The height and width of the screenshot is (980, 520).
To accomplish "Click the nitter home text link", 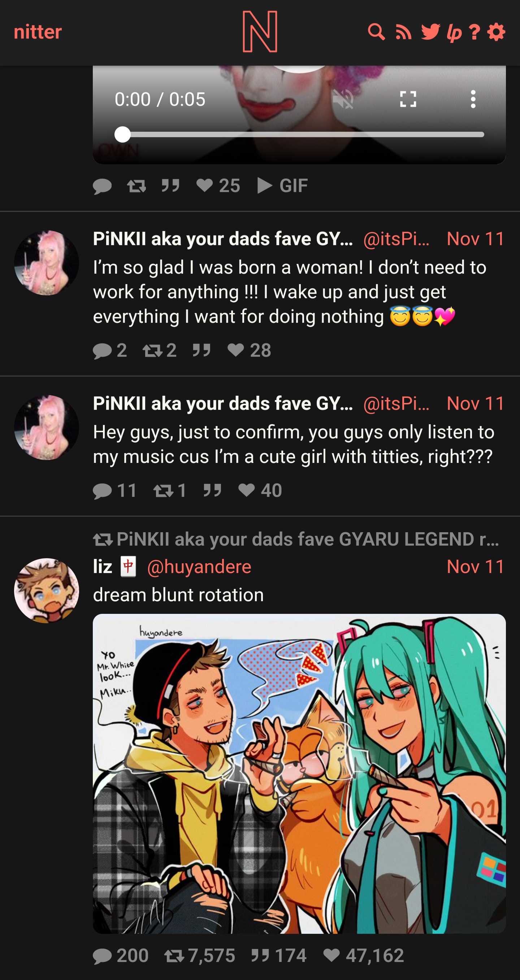I will [38, 31].
